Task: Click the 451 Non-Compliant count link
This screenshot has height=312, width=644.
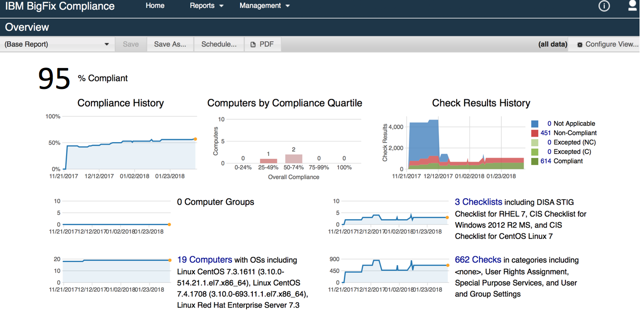Action: pyautogui.click(x=546, y=133)
